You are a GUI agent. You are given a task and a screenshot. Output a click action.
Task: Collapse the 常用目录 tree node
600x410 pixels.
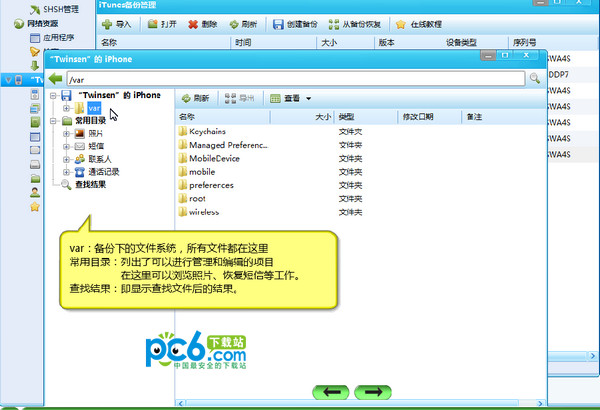point(53,121)
